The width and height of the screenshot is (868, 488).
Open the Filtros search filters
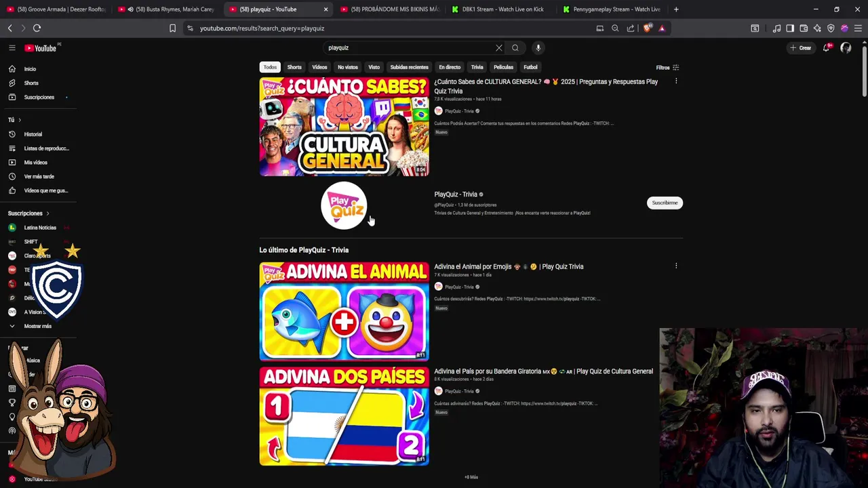point(667,68)
